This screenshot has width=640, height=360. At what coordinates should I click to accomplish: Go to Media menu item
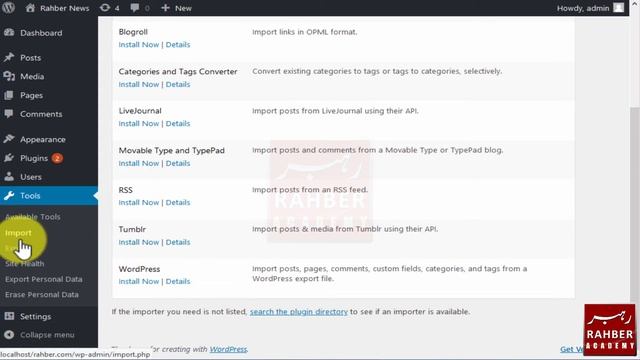32,77
